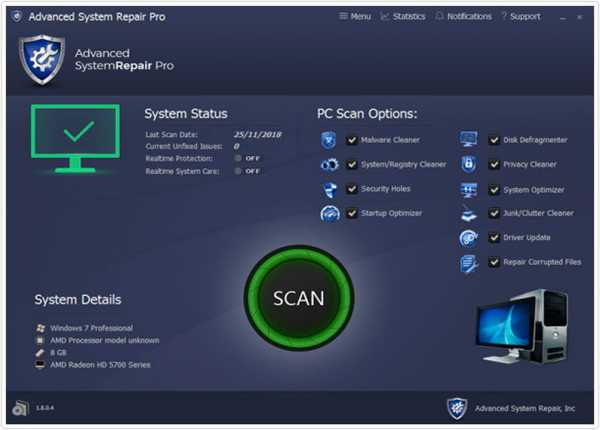Screen dimensions: 600x430
Task: Open the Support menu item
Action: click(x=521, y=16)
